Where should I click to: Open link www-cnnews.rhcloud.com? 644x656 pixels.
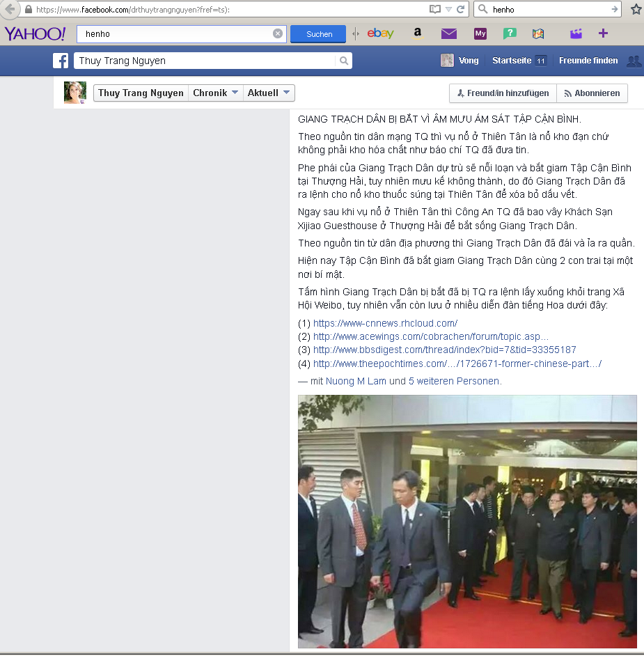tap(385, 323)
